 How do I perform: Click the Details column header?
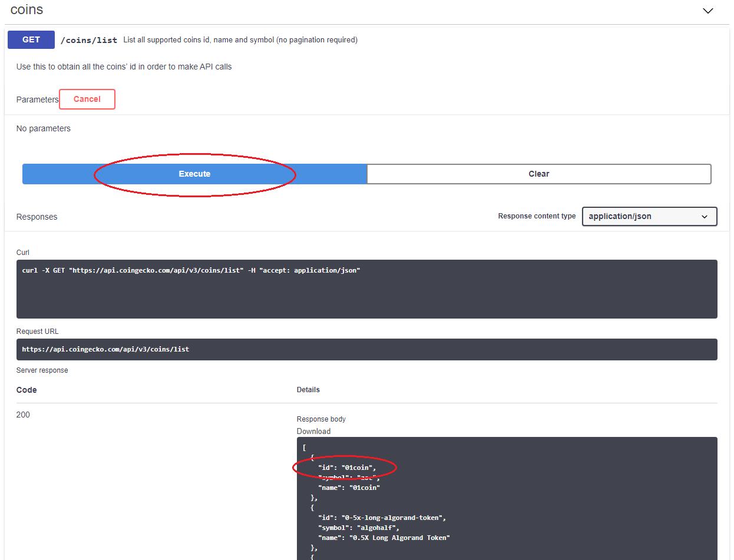(308, 390)
